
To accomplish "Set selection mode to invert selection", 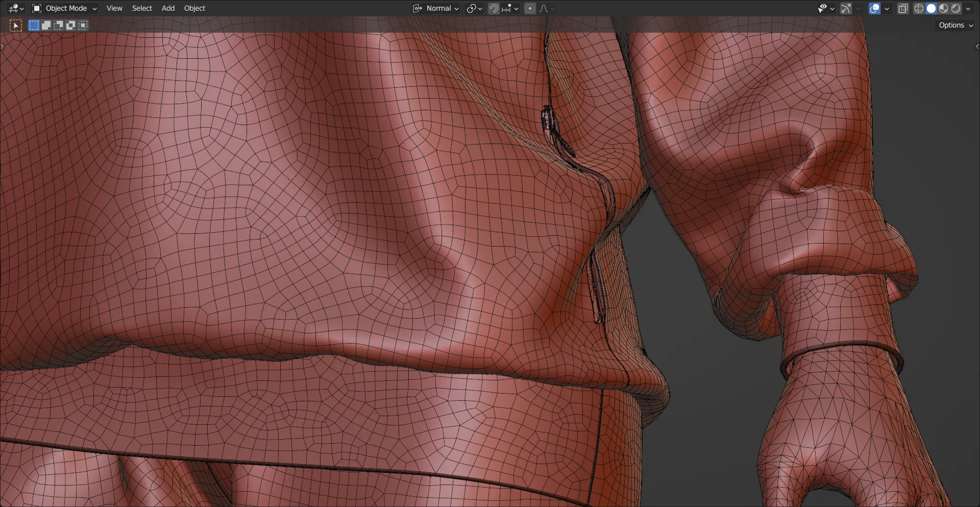I will pos(70,25).
